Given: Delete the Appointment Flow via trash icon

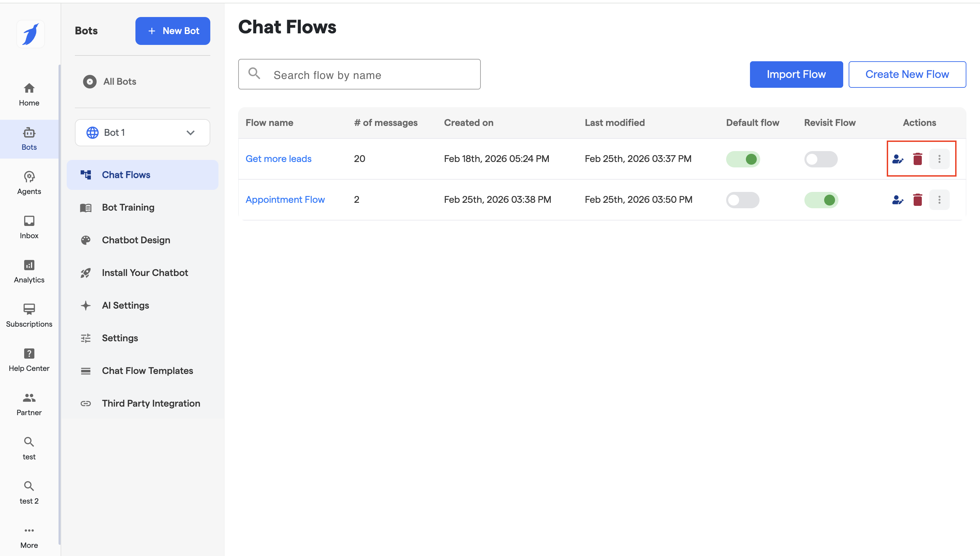Looking at the screenshot, I should tap(917, 200).
